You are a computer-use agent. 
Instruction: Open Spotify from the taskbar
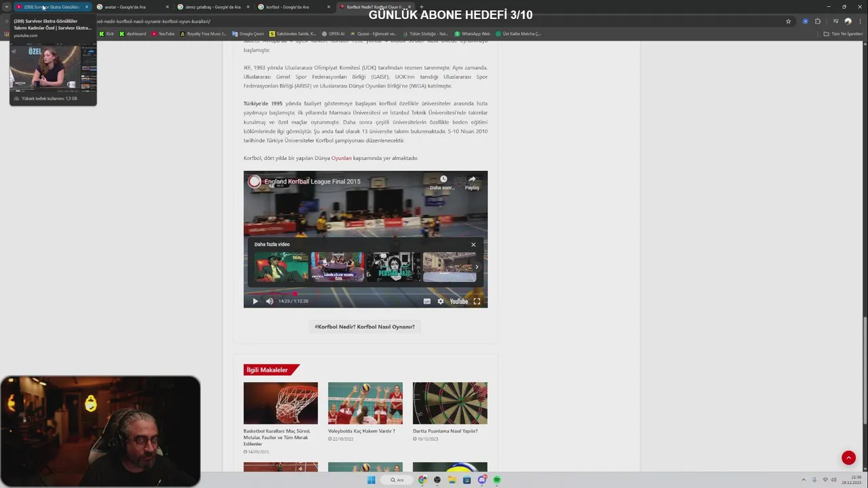496,480
